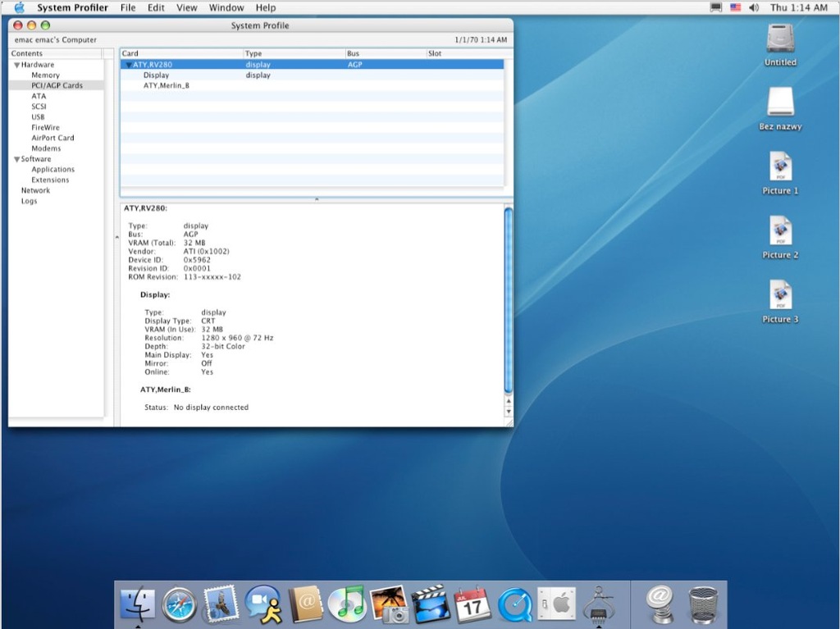The image size is (840, 629).
Task: Open the US flag input menu
Action: pyautogui.click(x=735, y=7)
